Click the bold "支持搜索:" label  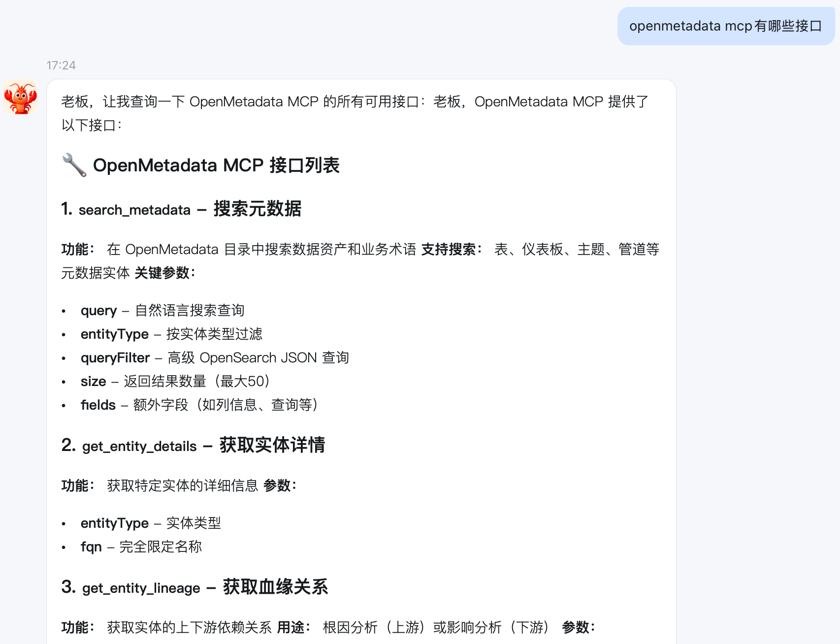[x=452, y=250]
